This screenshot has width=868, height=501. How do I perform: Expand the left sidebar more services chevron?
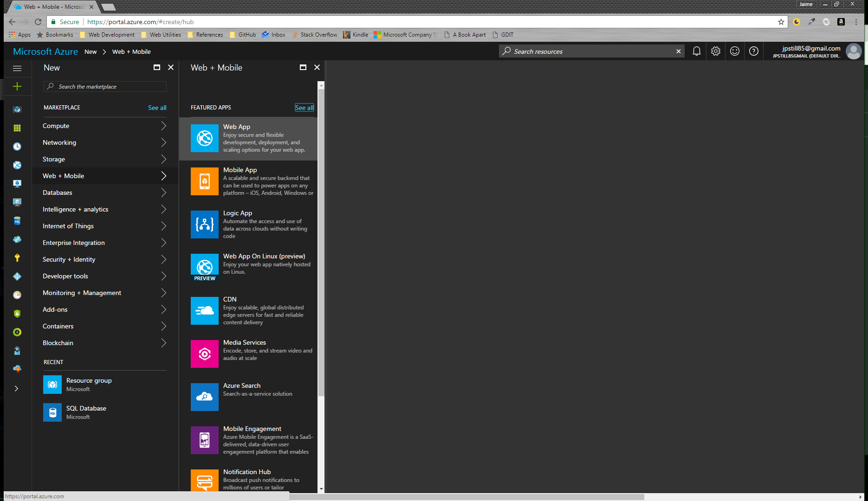pyautogui.click(x=16, y=389)
